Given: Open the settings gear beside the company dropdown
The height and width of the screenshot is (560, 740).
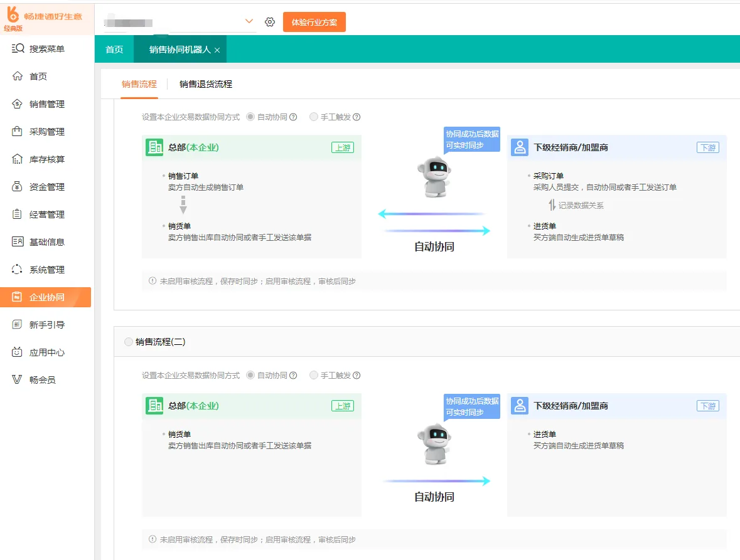Looking at the screenshot, I should (270, 22).
